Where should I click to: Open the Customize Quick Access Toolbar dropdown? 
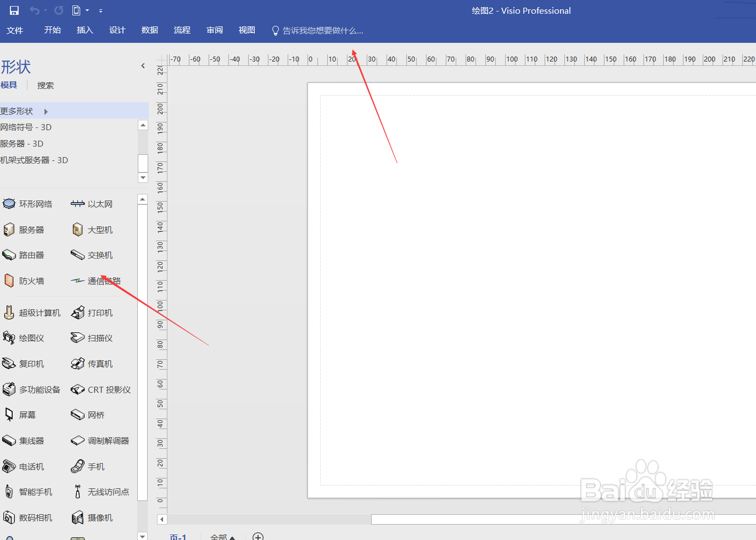point(100,10)
